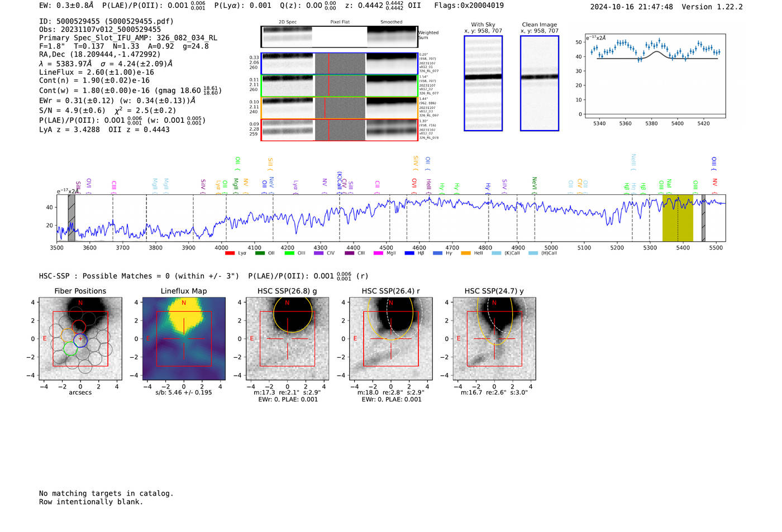Click the Flags:0x20004019 text
Image resolution: width=782 pixels, height=532 pixels.
click(x=469, y=6)
